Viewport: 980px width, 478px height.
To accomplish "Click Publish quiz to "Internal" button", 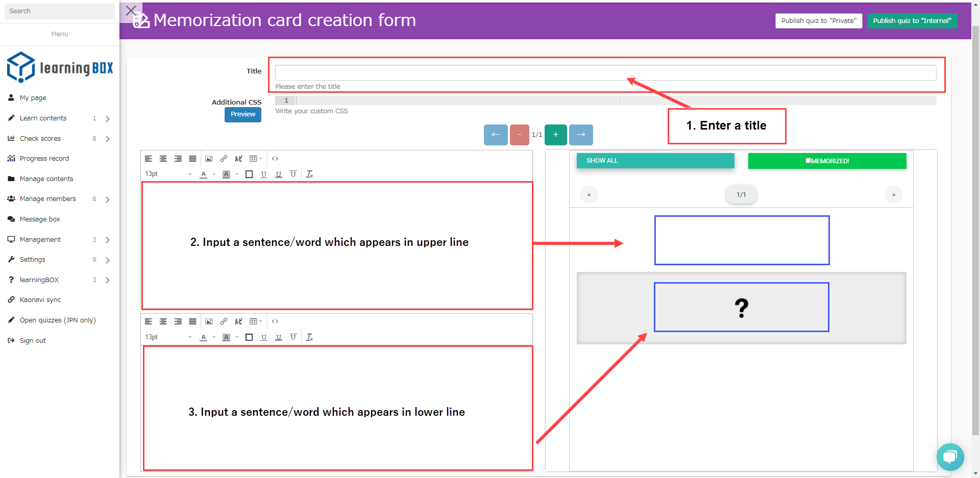I will point(912,21).
